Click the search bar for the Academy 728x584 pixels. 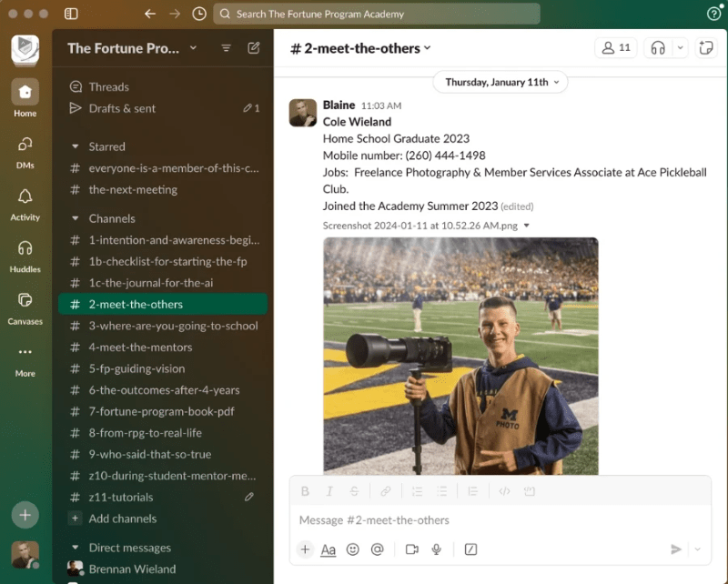pos(376,14)
